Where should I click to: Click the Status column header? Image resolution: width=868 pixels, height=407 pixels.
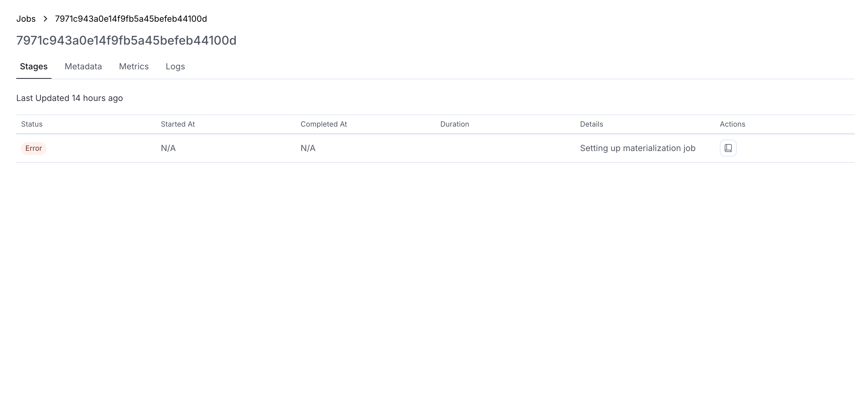coord(32,124)
